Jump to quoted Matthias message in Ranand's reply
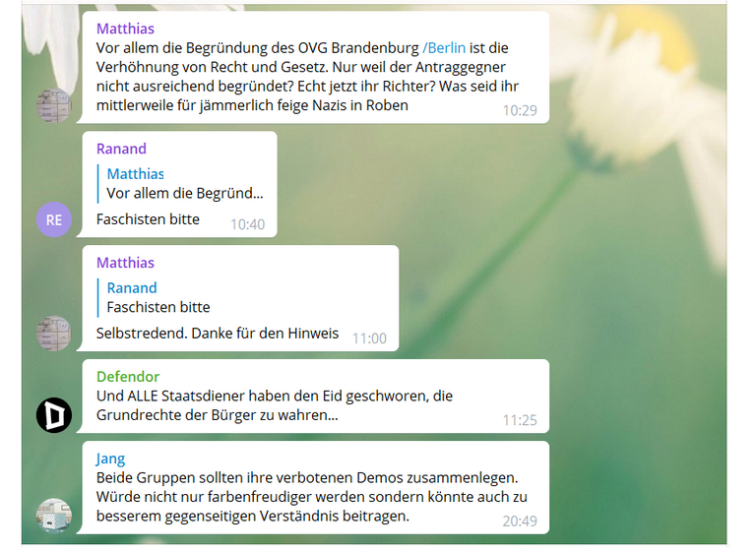756x552 pixels. 181,184
